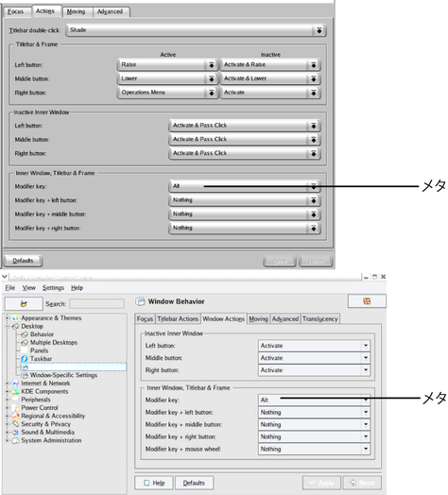Click the Appearance & Themes icon
This screenshot has width=448, height=495.
15,318
